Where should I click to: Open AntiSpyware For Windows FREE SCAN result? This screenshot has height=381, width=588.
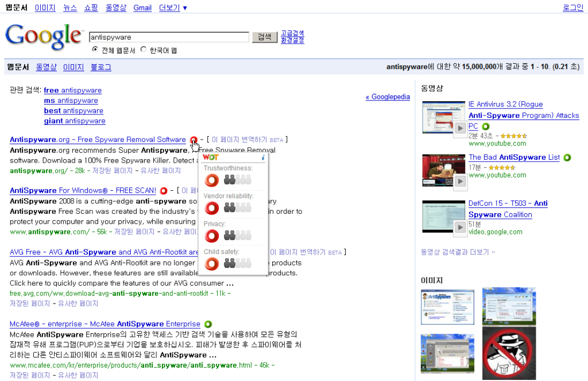coord(83,191)
